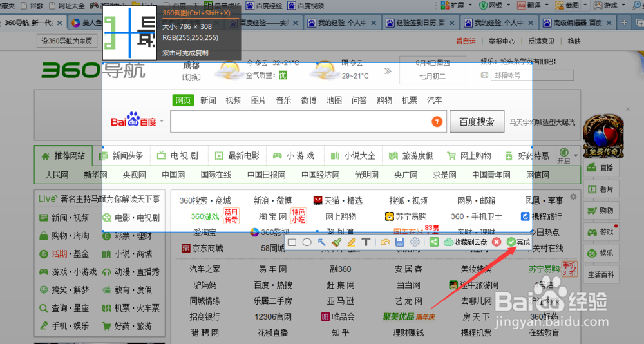Select the text T tool
Screen dimensions: 644x344
pyautogui.click(x=366, y=242)
